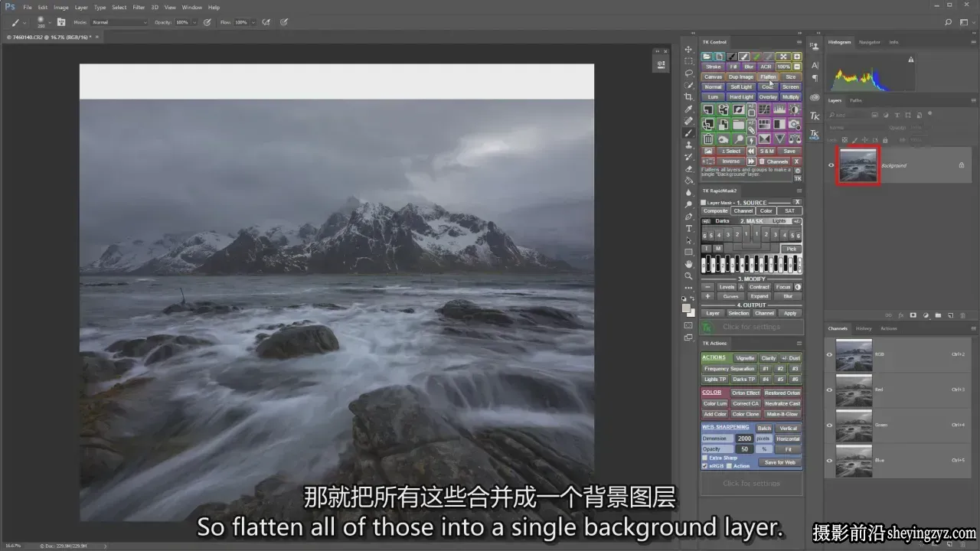Select the Eyedropper tool
The image size is (980, 551).
click(688, 109)
